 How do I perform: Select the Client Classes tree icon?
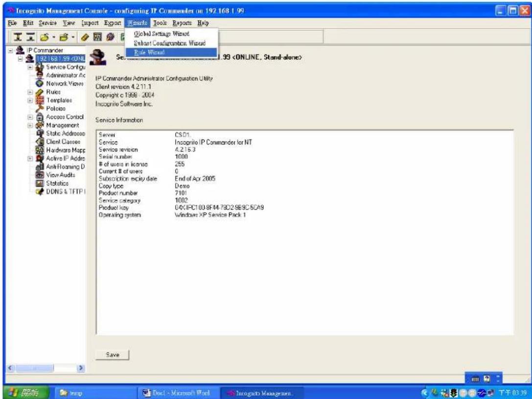(40, 141)
